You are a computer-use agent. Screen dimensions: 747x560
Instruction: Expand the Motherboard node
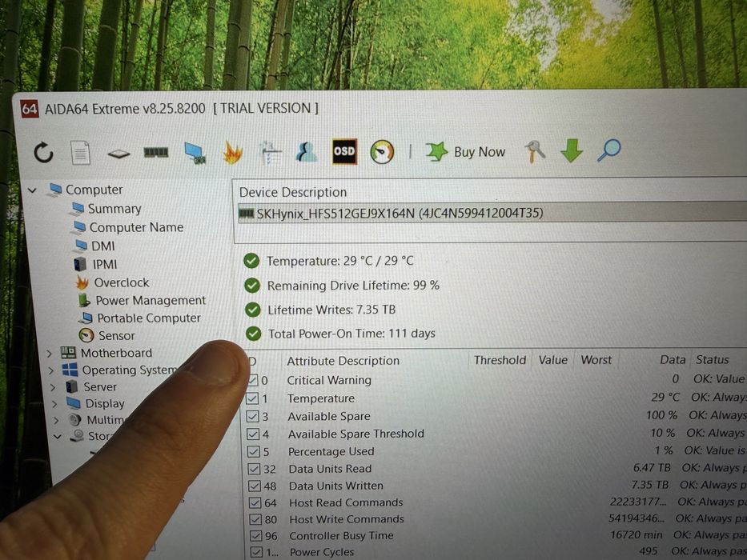[x=50, y=354]
